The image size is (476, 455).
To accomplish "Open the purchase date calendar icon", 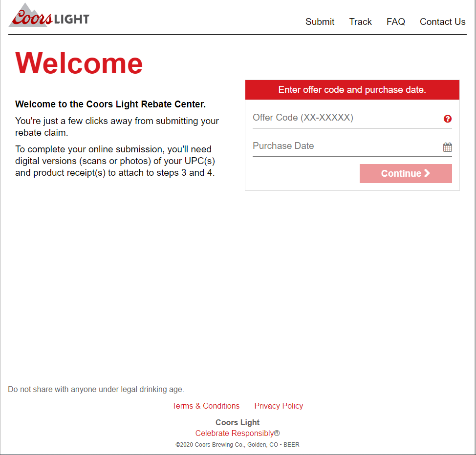I will click(x=448, y=147).
